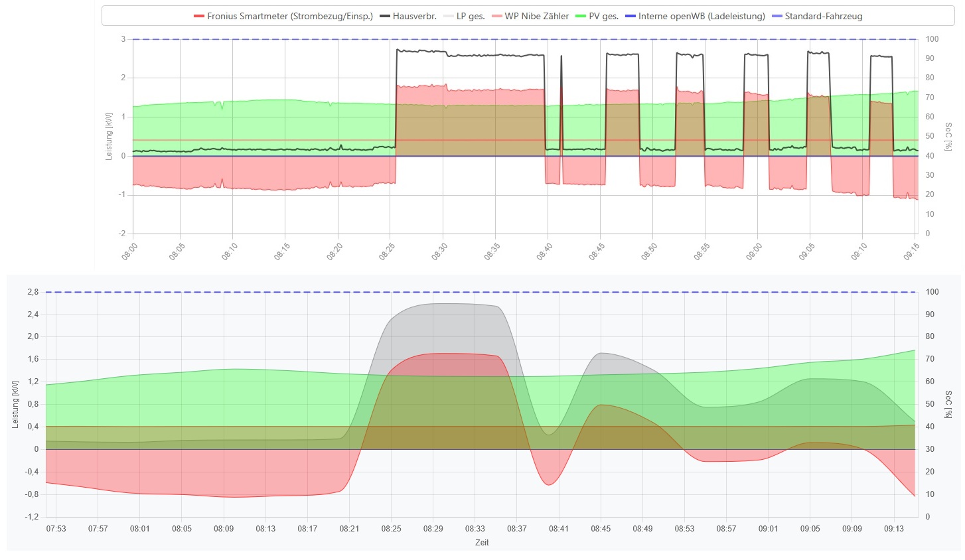Click the 2,8 y-axis label in lower chart
Viewport: 965px width, 560px height.
point(33,292)
